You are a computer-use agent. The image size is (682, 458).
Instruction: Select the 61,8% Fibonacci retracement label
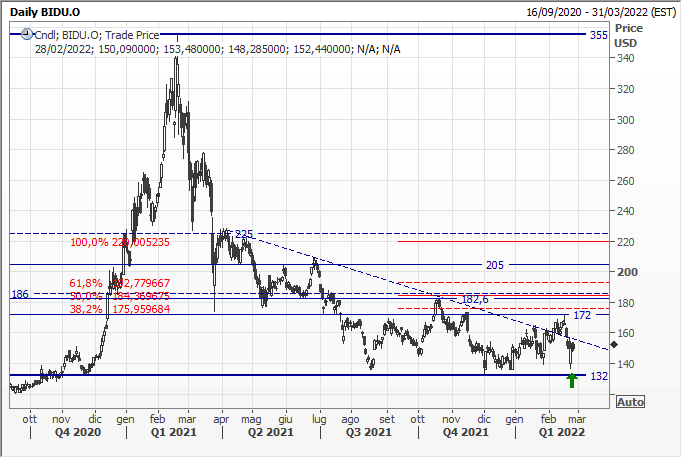click(87, 285)
